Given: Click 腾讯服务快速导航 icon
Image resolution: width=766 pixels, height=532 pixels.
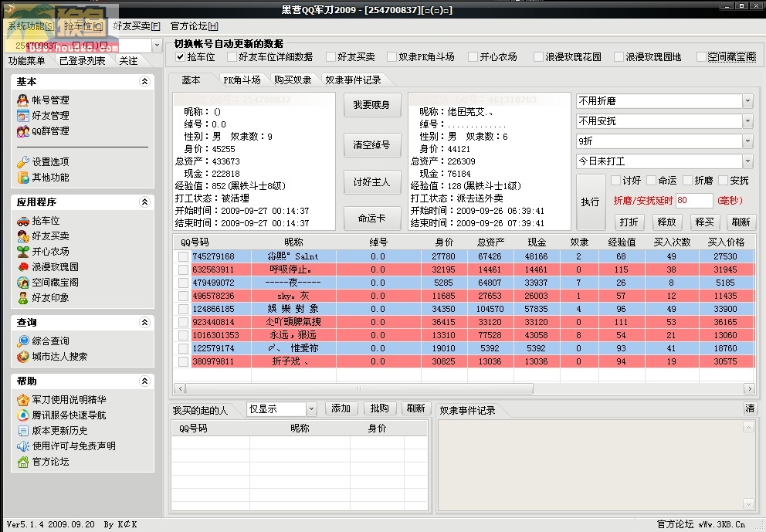Looking at the screenshot, I should (x=22, y=415).
